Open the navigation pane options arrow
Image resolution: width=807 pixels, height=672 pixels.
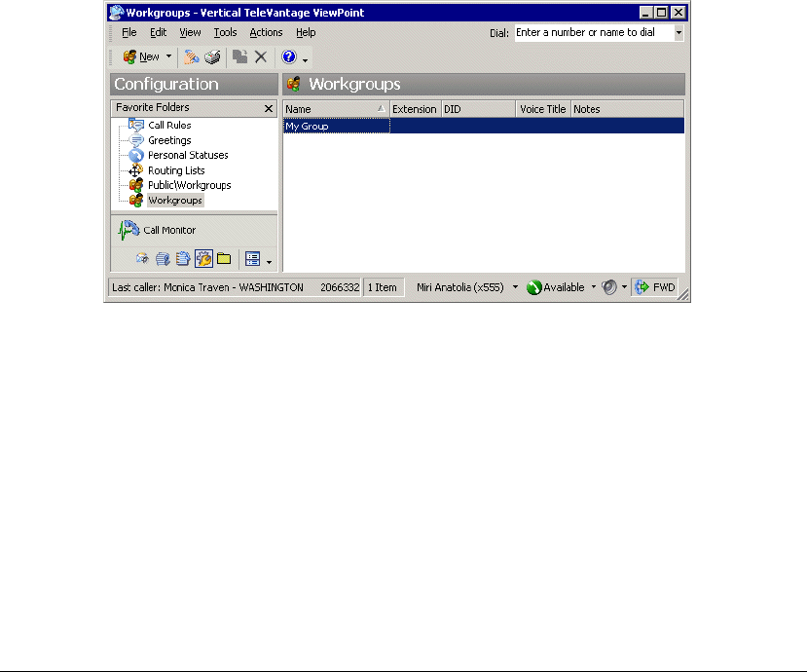click(x=270, y=262)
